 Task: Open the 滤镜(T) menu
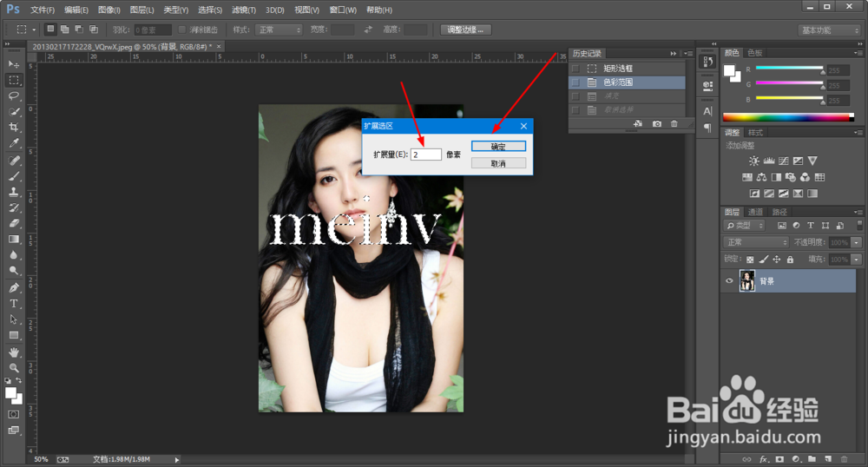pos(244,10)
